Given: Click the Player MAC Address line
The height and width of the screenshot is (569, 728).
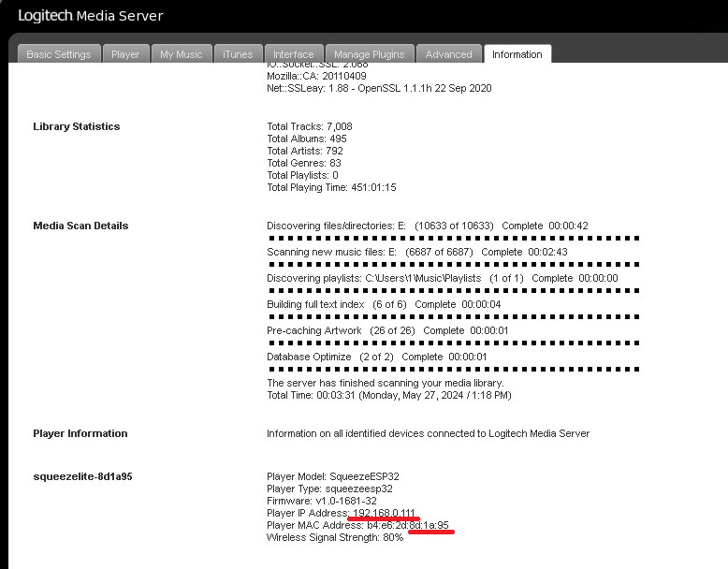Looking at the screenshot, I should (358, 525).
